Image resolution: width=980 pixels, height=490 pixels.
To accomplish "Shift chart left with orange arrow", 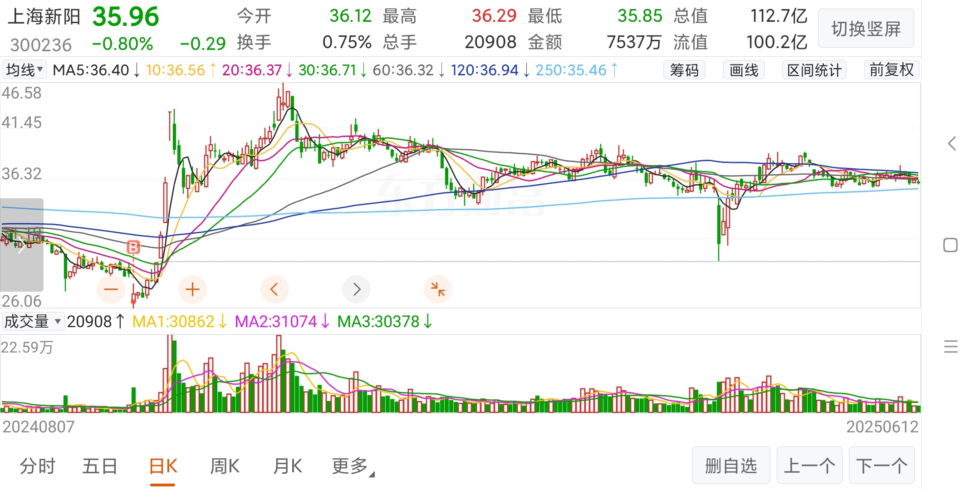I will point(274,289).
